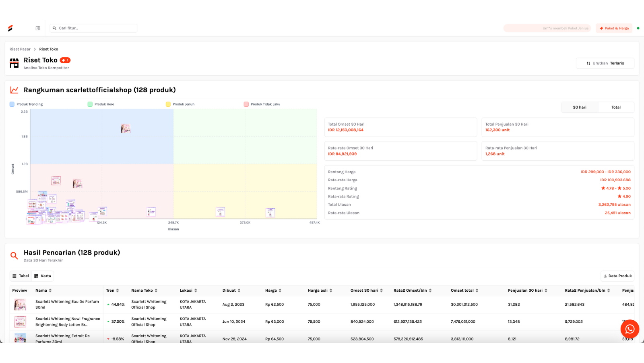Toggle Produk Jenuh legend swatch
The height and width of the screenshot is (363, 644).
[x=168, y=104]
